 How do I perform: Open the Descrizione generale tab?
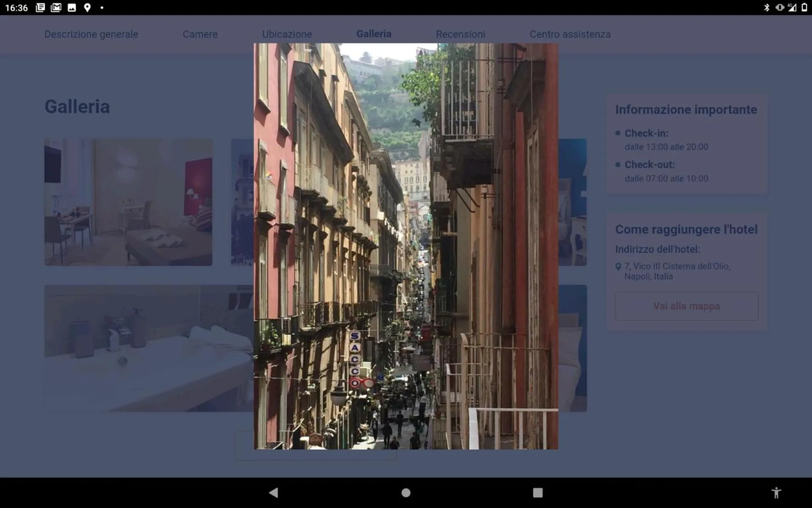coord(91,34)
